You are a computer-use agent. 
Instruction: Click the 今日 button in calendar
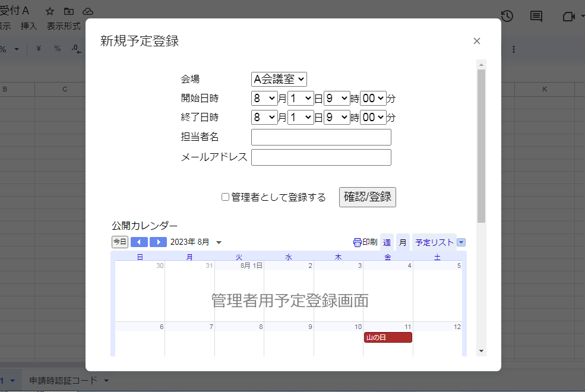[x=120, y=242]
